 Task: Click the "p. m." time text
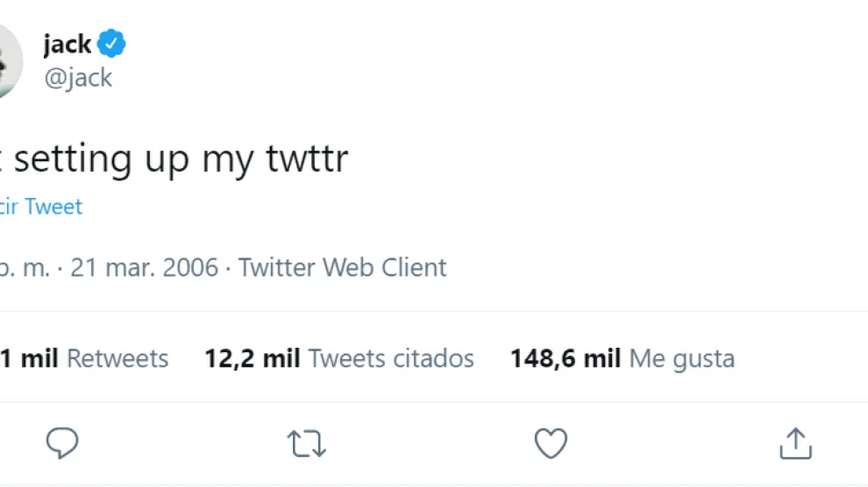click(x=25, y=267)
